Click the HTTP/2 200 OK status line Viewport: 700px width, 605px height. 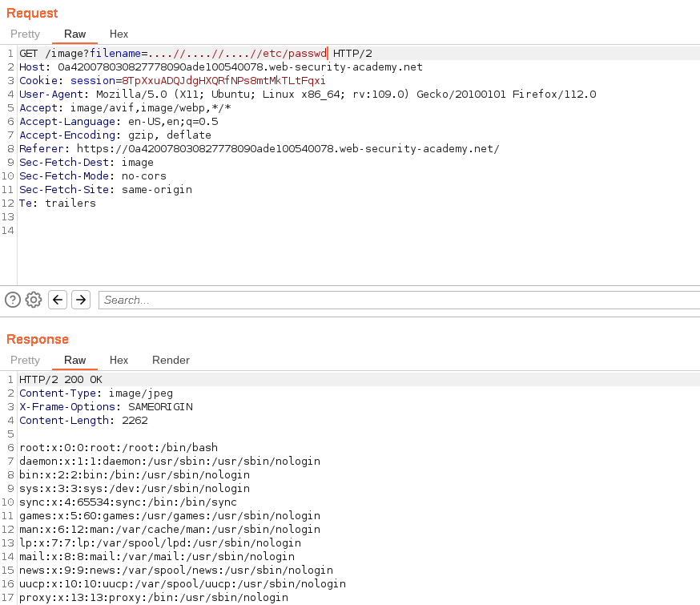pyautogui.click(x=61, y=380)
